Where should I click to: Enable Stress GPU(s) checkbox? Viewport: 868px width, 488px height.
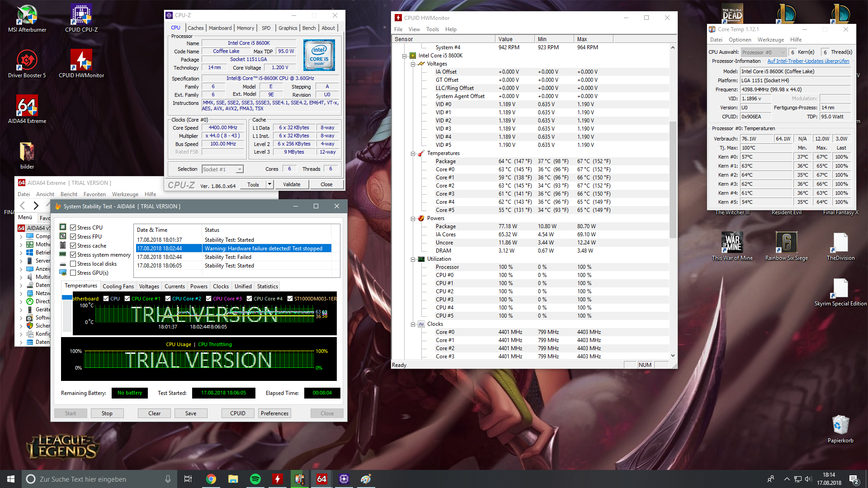[73, 273]
